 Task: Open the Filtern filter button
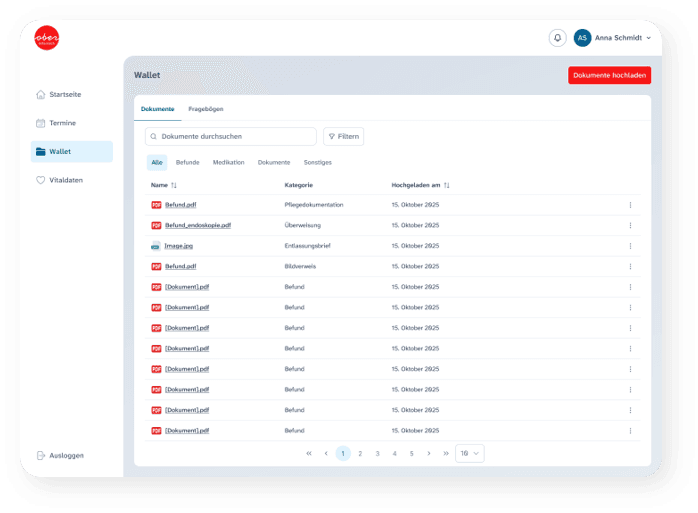point(343,136)
